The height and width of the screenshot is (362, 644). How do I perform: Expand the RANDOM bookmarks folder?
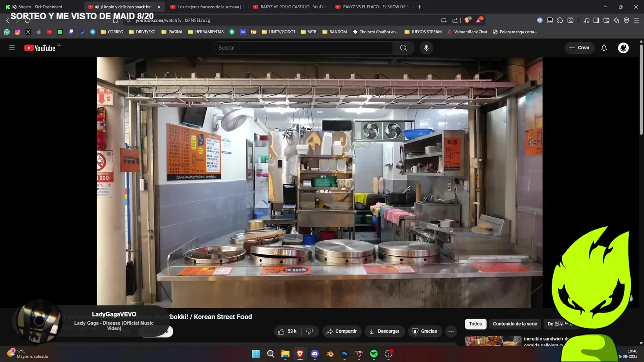pyautogui.click(x=334, y=32)
